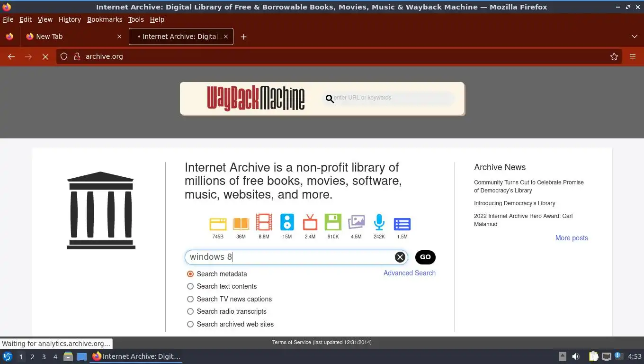Open the software floppy disk icon (910K)
The width and height of the screenshot is (644, 364).
[333, 222]
